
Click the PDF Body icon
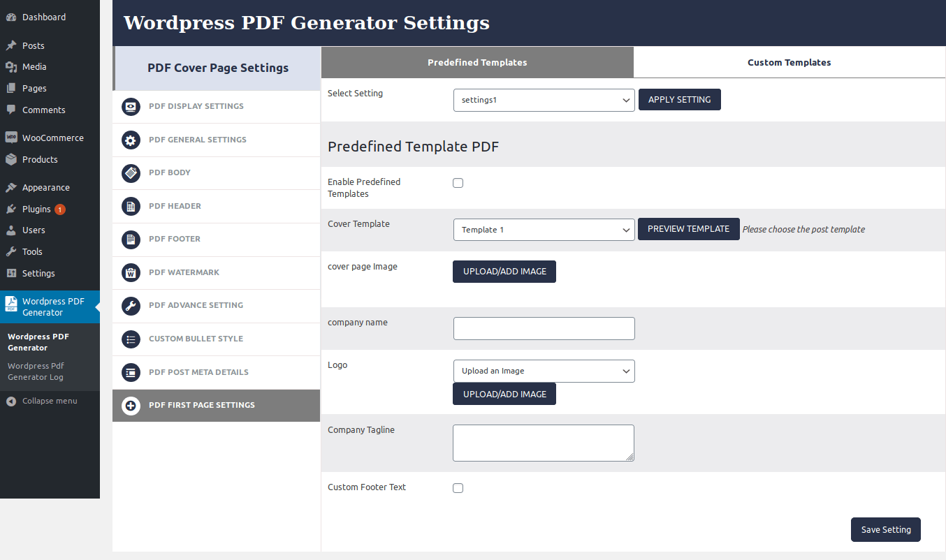coord(131,172)
